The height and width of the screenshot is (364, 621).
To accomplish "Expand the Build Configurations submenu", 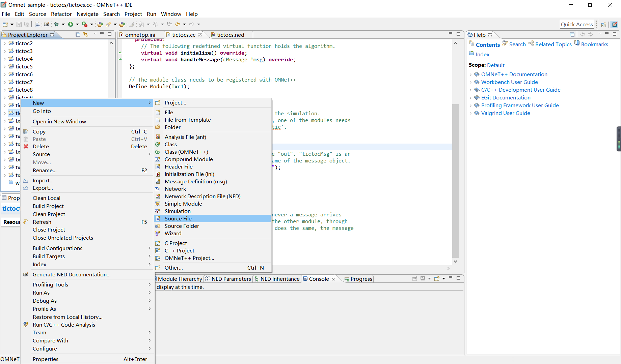I will click(x=87, y=248).
